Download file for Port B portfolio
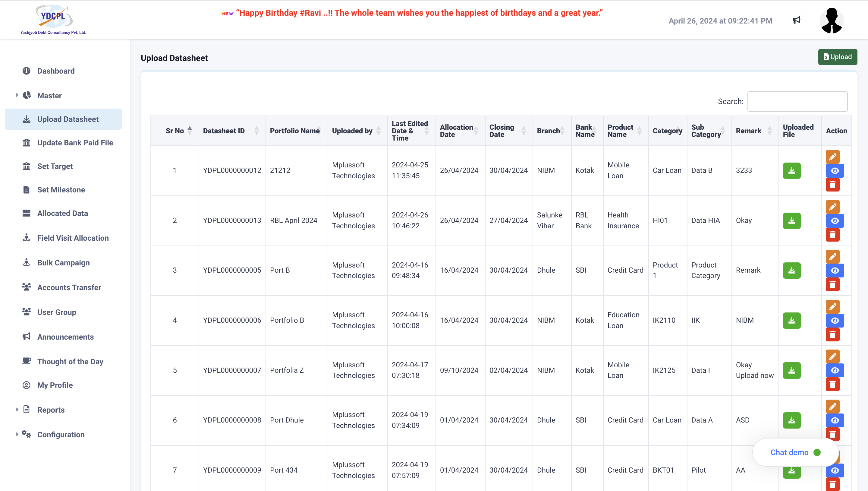This screenshot has height=491, width=868. (791, 271)
